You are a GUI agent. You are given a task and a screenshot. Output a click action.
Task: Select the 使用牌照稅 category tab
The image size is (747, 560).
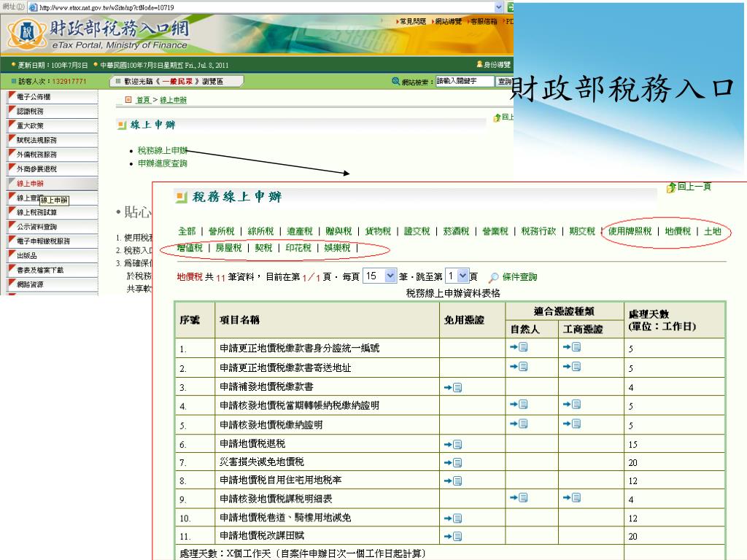click(x=630, y=231)
